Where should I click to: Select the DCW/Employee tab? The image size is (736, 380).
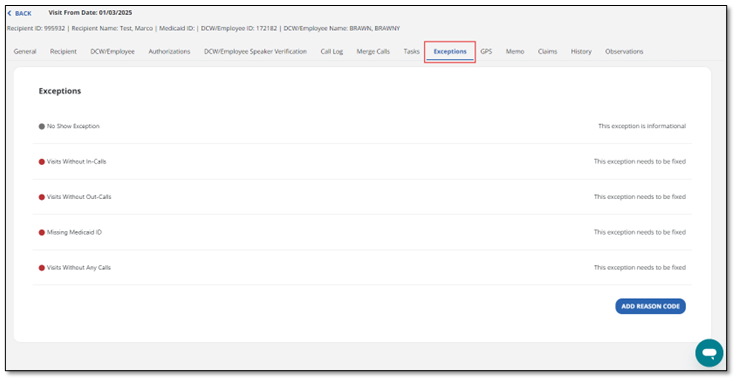pyautogui.click(x=113, y=52)
